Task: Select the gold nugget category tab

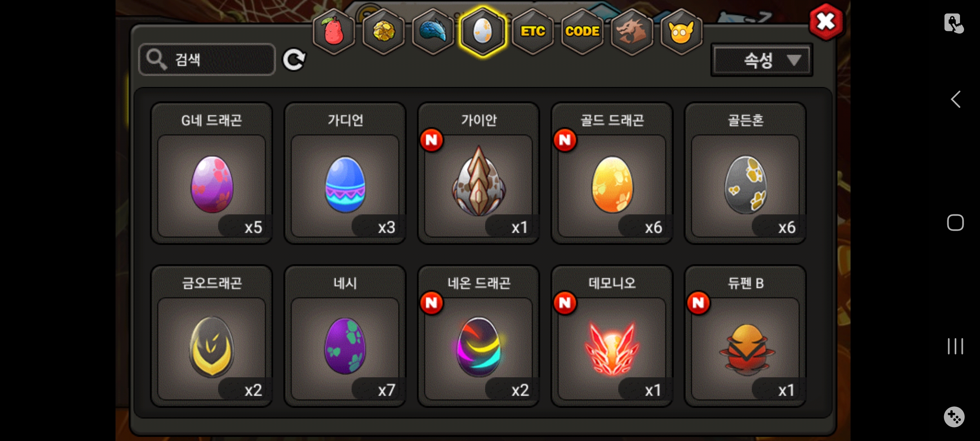Action: click(383, 32)
